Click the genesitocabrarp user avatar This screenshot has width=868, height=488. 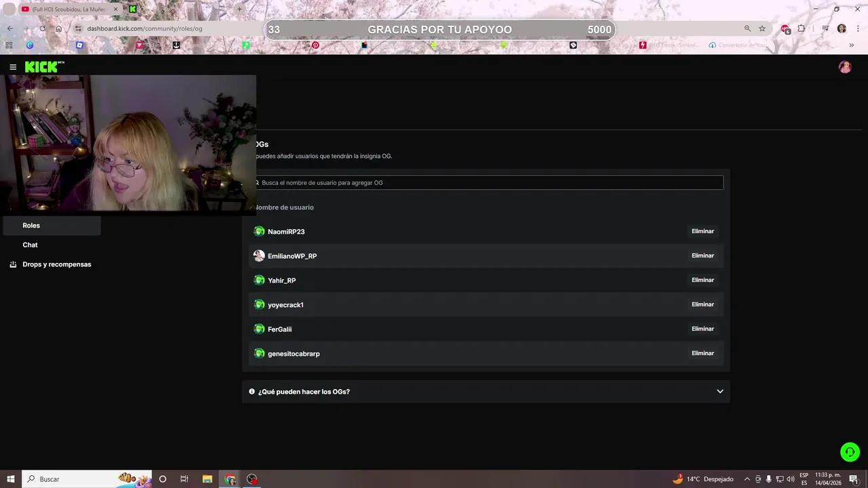[259, 354]
